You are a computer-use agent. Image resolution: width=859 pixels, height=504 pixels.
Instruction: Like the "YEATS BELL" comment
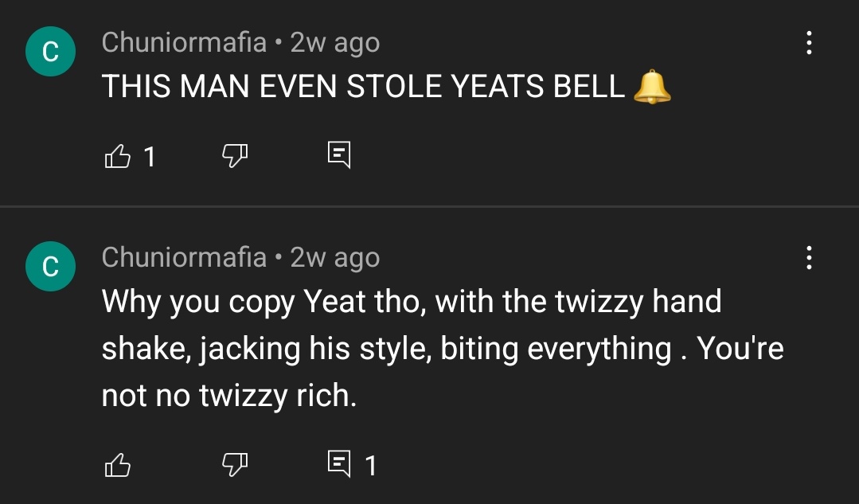pyautogui.click(x=116, y=157)
